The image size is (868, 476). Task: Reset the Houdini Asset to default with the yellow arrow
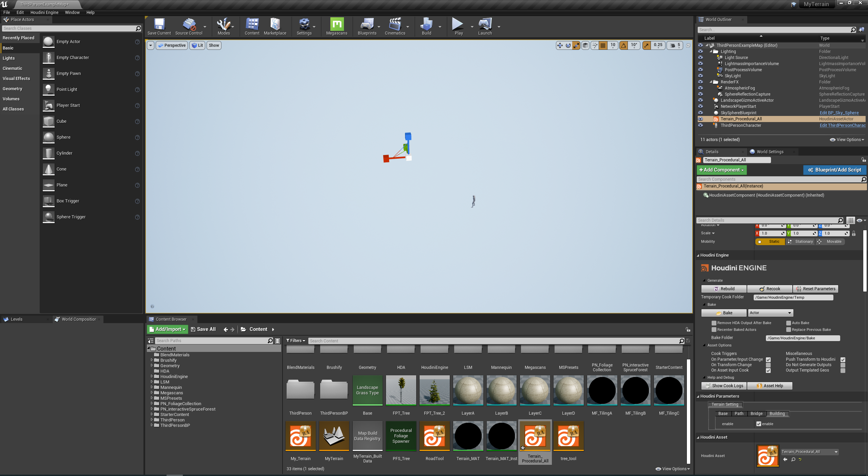click(800, 459)
